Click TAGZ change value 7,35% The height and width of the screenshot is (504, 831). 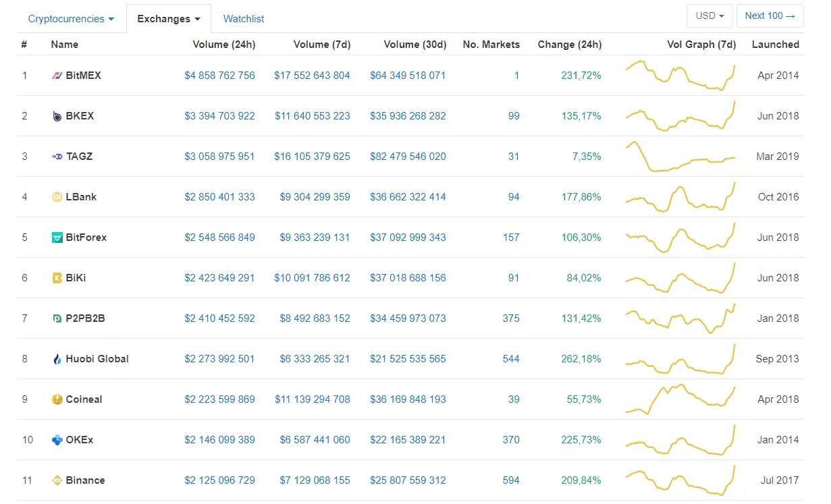click(587, 157)
